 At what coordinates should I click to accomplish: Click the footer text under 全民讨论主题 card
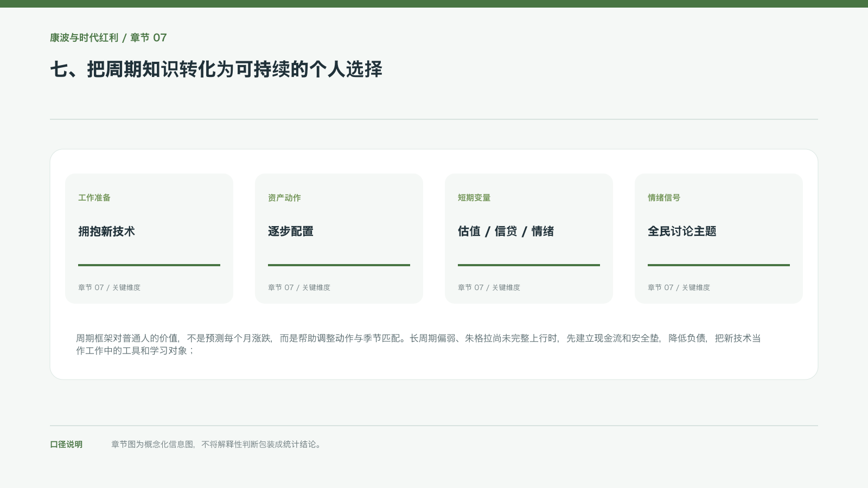pos(679,287)
